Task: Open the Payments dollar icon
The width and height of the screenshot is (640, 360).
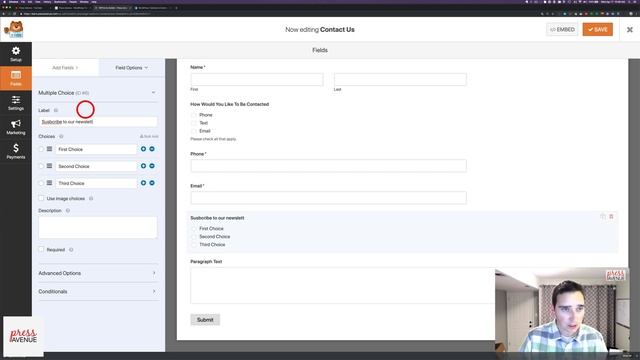Action: coord(16,148)
